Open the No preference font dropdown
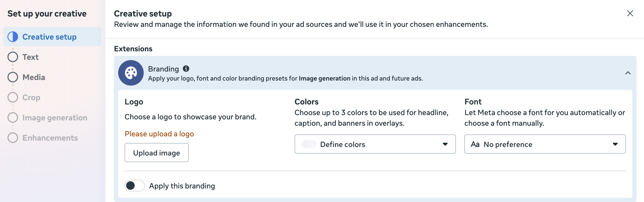Image resolution: width=644 pixels, height=202 pixels. (x=545, y=144)
